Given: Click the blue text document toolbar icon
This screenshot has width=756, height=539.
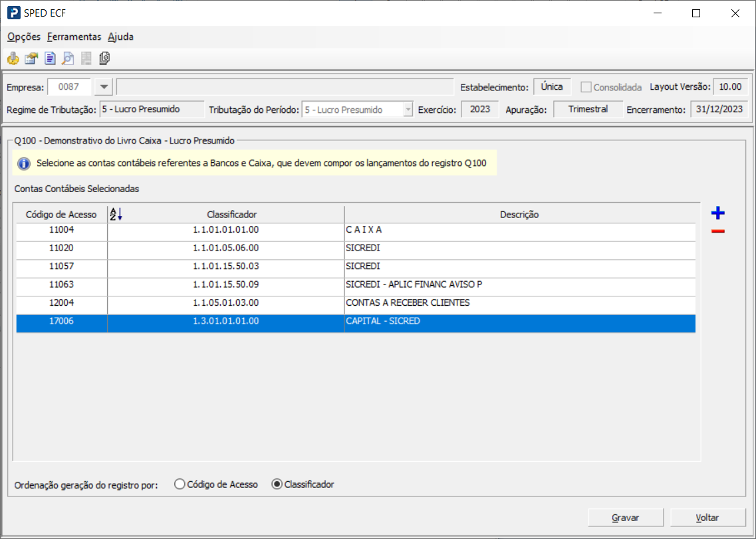Looking at the screenshot, I should [50, 58].
